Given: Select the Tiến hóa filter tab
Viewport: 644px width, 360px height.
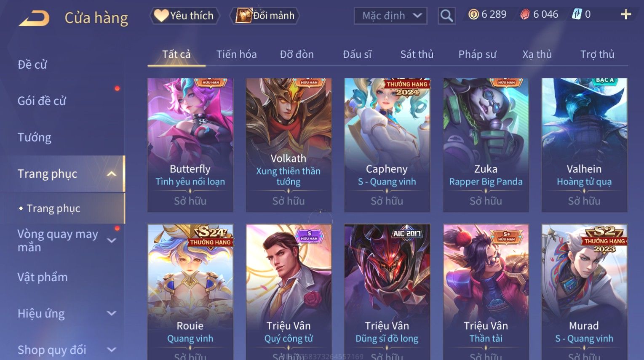Looking at the screenshot, I should (236, 54).
